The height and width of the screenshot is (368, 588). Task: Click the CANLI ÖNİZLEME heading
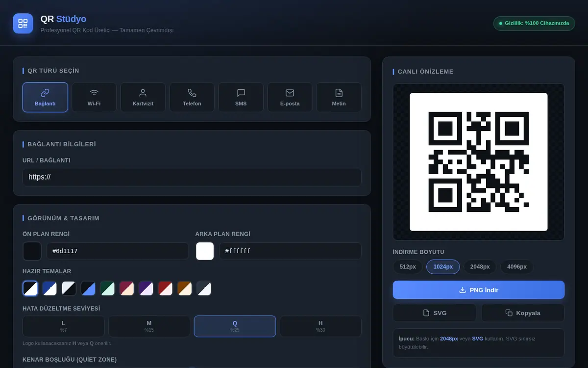pyautogui.click(x=425, y=72)
